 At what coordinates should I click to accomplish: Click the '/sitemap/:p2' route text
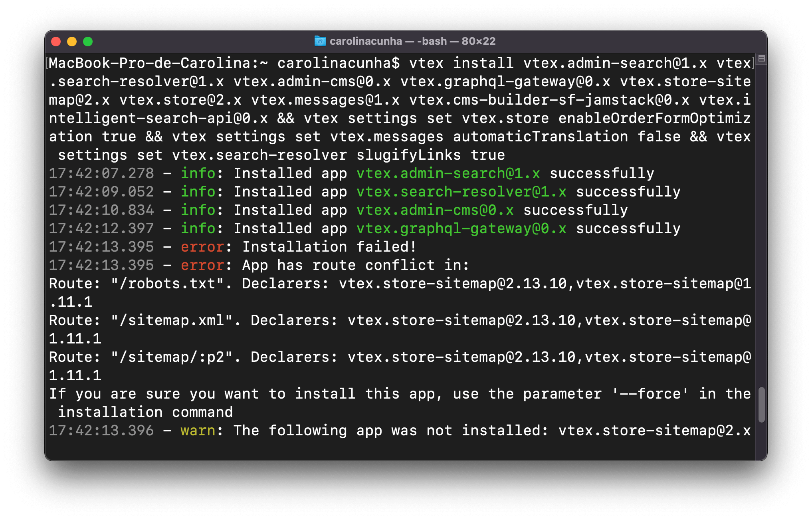[x=172, y=357]
